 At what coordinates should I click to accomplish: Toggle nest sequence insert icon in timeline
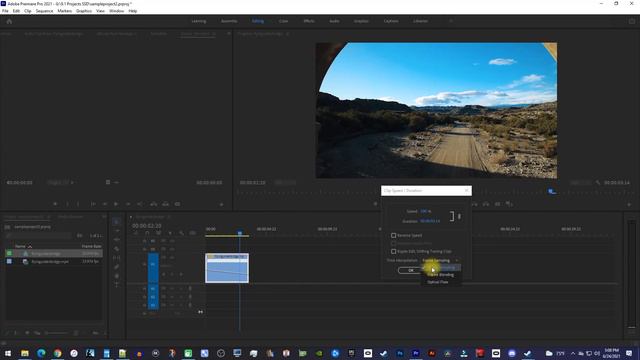click(136, 233)
